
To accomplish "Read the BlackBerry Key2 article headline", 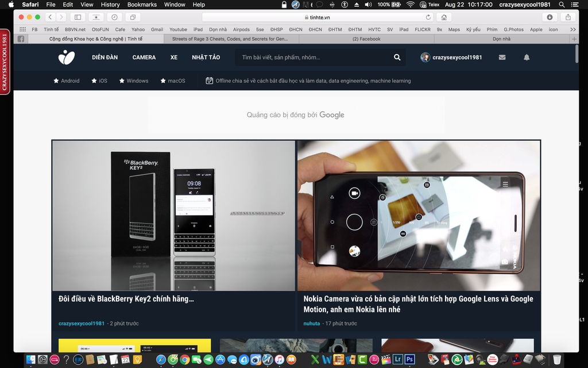I will [x=126, y=299].
